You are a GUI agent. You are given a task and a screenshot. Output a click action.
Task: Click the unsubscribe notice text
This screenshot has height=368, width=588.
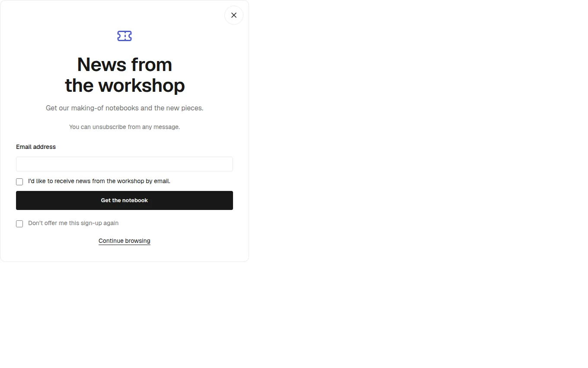[125, 127]
